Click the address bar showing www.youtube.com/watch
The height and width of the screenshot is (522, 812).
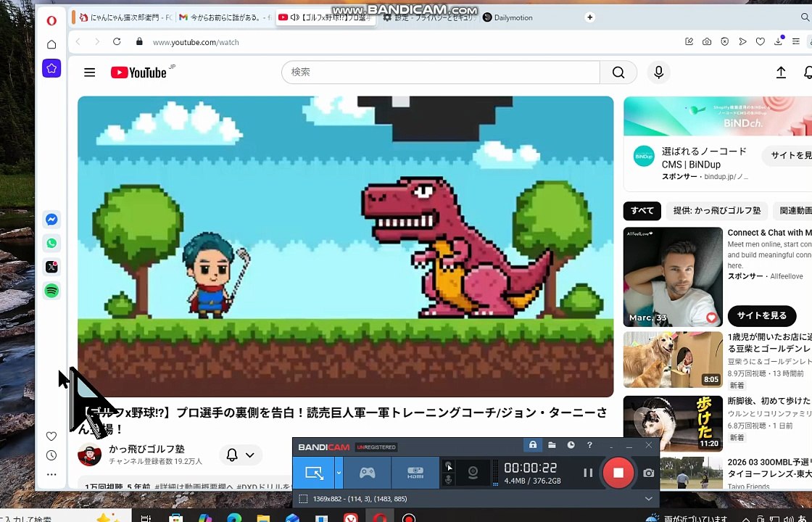[196, 42]
